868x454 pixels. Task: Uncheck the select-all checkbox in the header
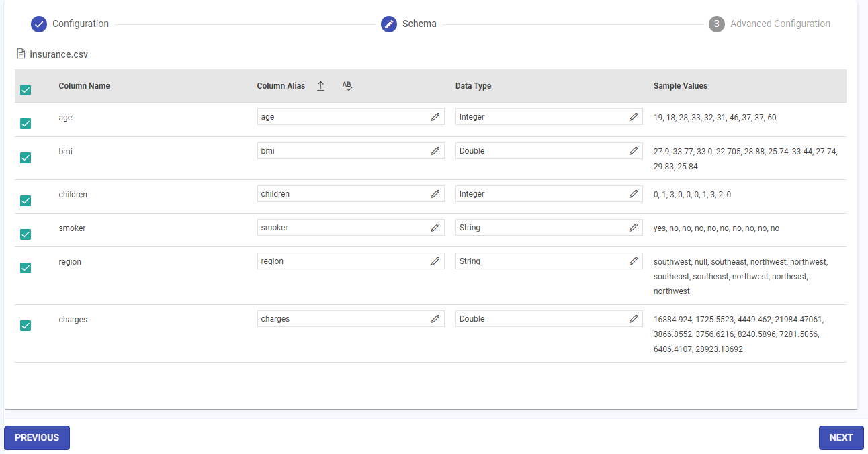[x=26, y=89]
